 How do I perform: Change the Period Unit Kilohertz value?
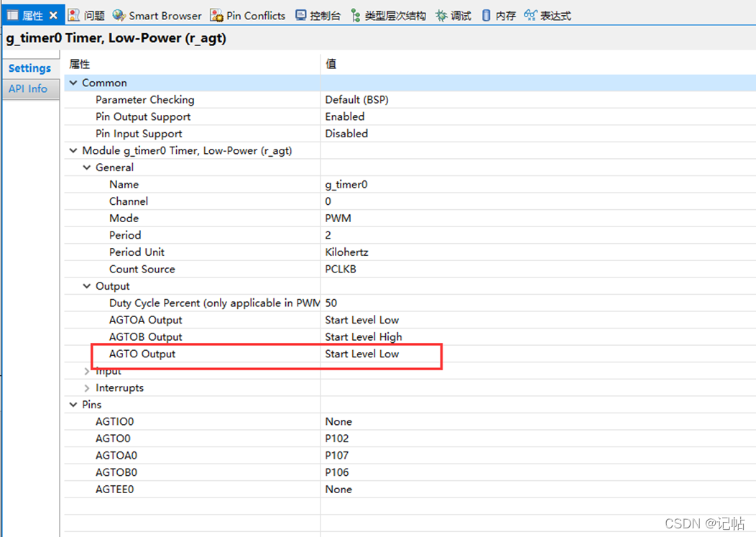click(346, 252)
